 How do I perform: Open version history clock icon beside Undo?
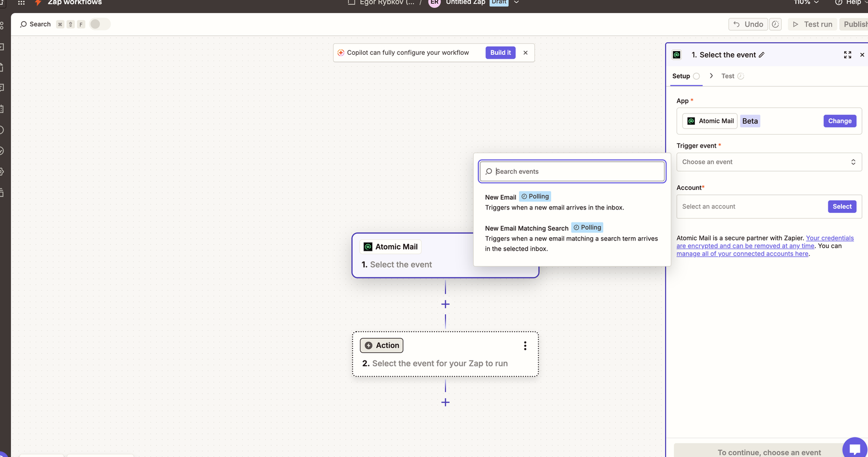[776, 24]
